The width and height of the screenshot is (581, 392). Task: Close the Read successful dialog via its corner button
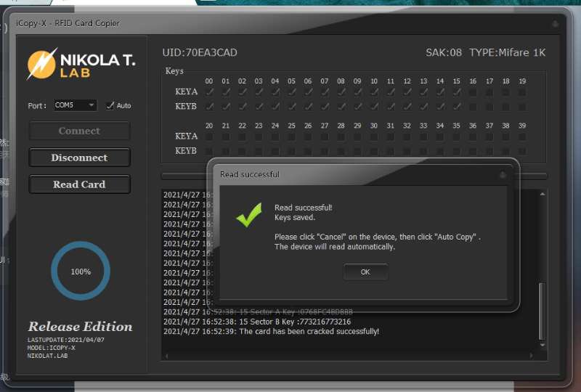coord(503,174)
